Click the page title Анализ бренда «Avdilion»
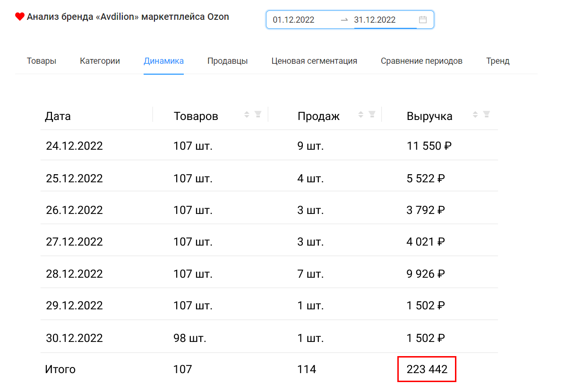The image size is (566, 392). [x=128, y=17]
